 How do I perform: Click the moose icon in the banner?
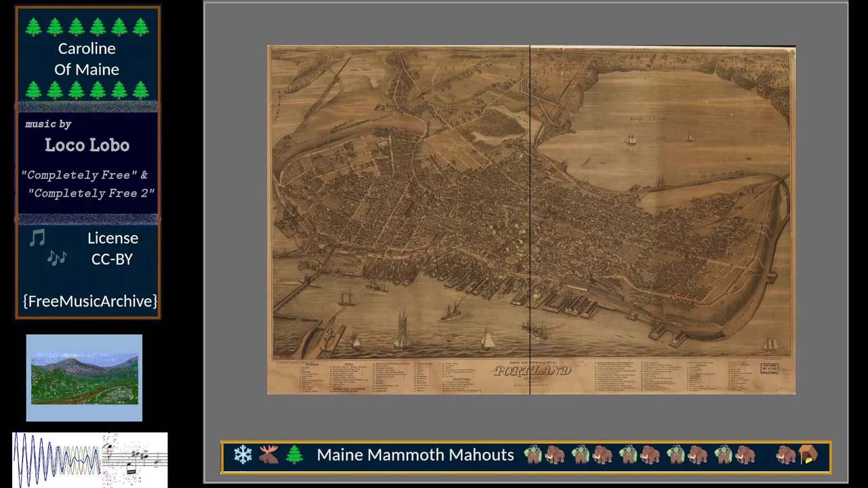tap(269, 455)
